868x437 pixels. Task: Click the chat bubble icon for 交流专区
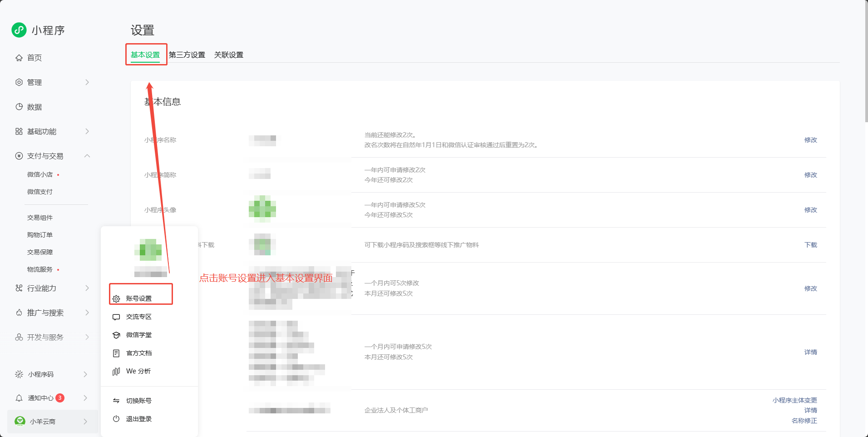(x=116, y=317)
